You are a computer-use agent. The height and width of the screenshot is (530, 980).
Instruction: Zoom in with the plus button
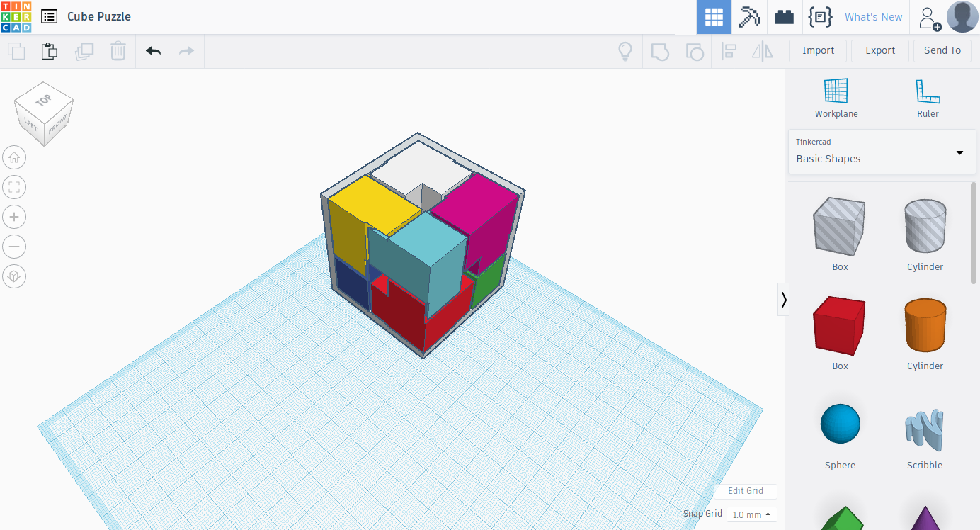pyautogui.click(x=14, y=217)
